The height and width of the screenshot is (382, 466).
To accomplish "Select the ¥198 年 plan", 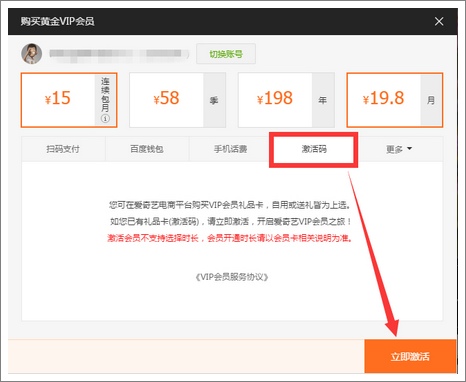I will [286, 100].
